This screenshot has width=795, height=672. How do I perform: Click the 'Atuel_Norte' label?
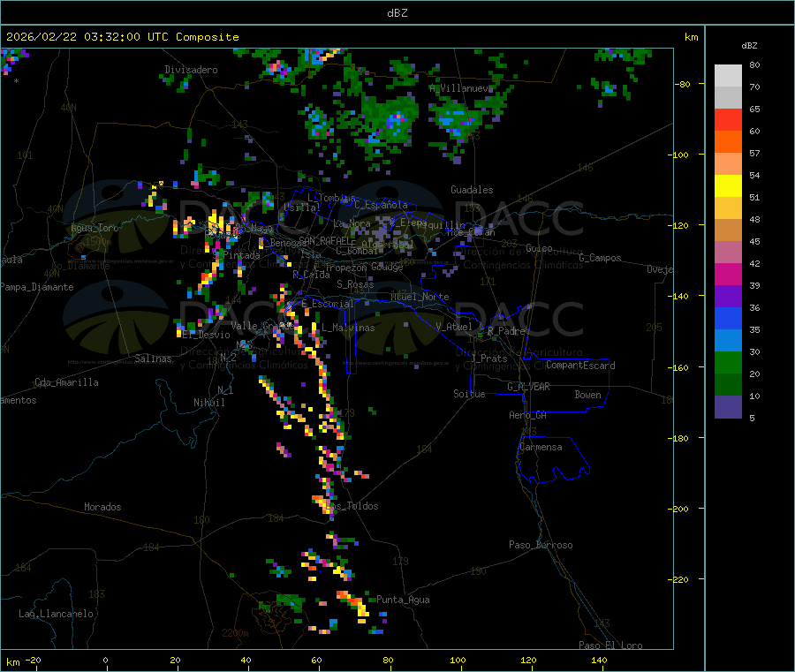pyautogui.click(x=420, y=297)
